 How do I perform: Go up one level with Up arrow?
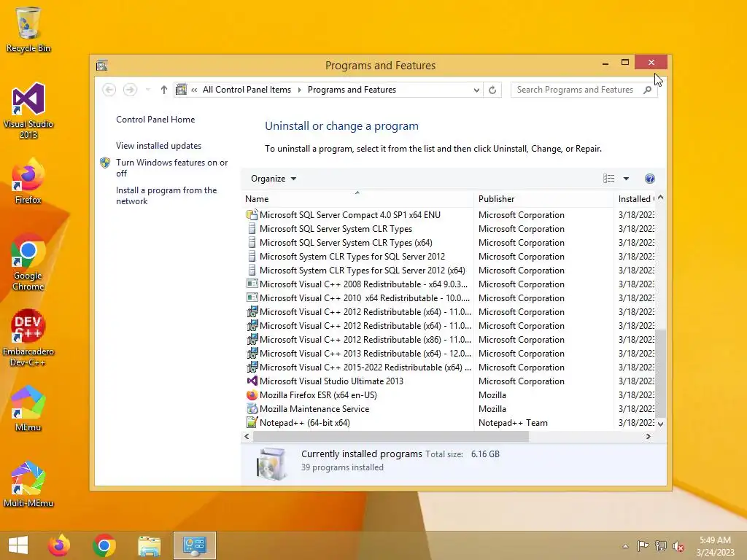(x=164, y=90)
